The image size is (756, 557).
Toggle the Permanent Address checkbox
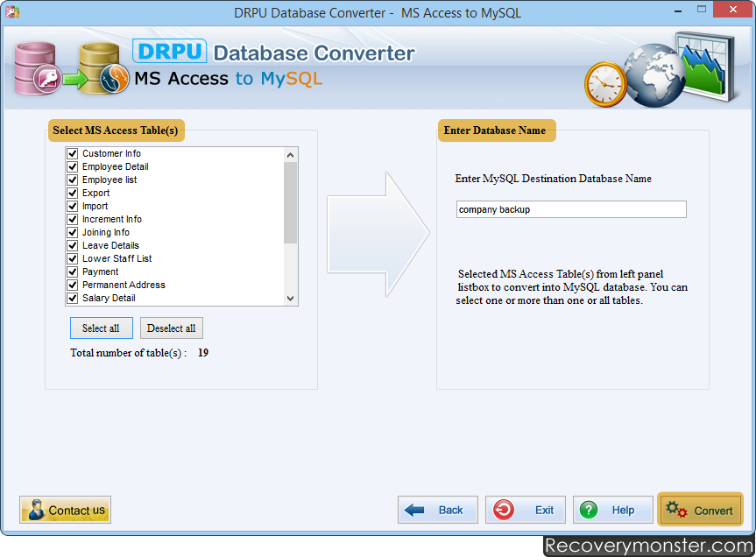tap(73, 285)
